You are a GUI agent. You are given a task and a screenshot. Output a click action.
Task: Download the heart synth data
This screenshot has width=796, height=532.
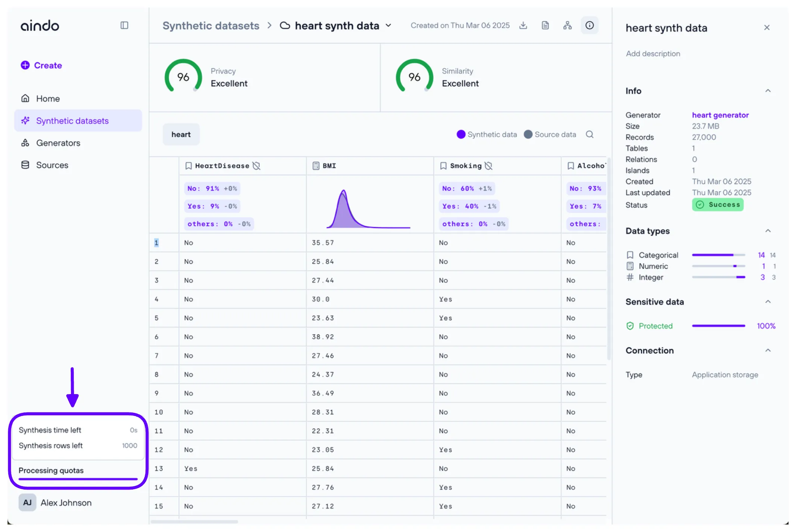click(x=523, y=26)
